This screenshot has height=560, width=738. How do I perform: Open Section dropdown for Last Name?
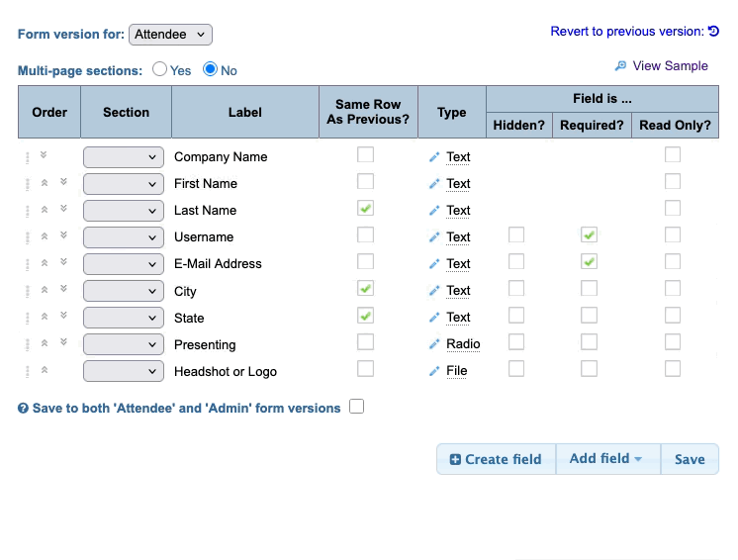tap(124, 211)
